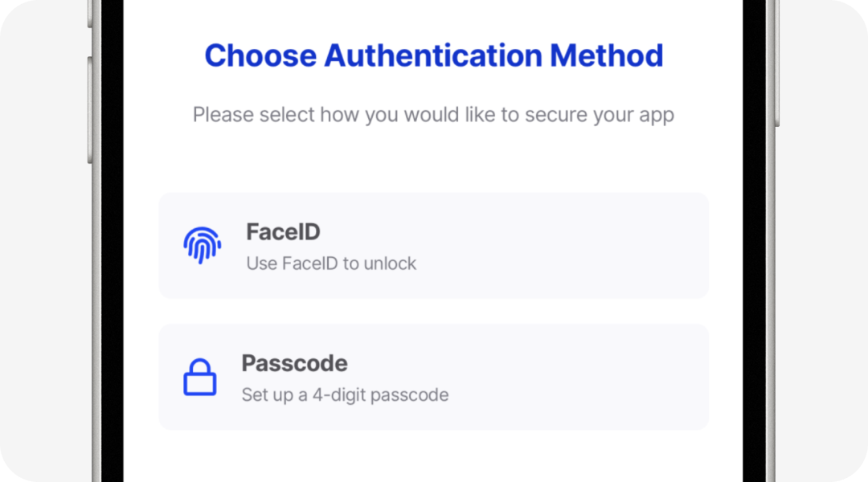868x482 pixels.
Task: Click the FaceID heading text
Action: pyautogui.click(x=282, y=231)
